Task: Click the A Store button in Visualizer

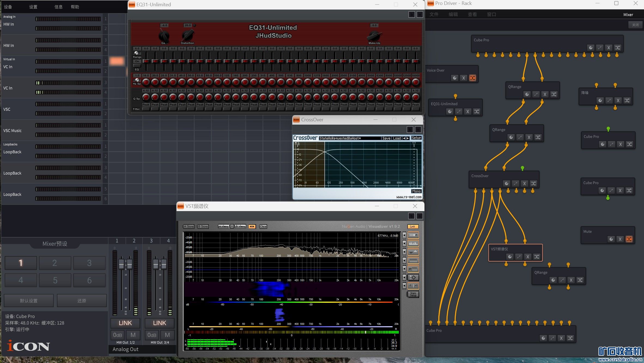Action: [x=189, y=226]
